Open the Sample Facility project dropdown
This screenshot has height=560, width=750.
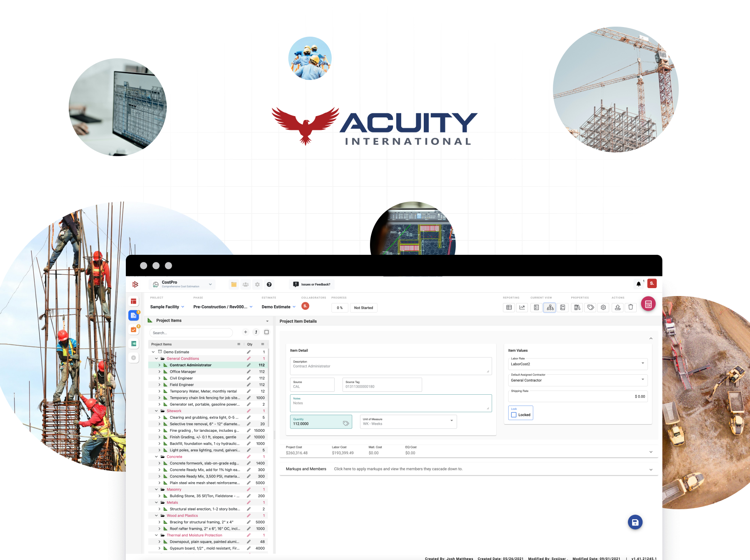167,307
